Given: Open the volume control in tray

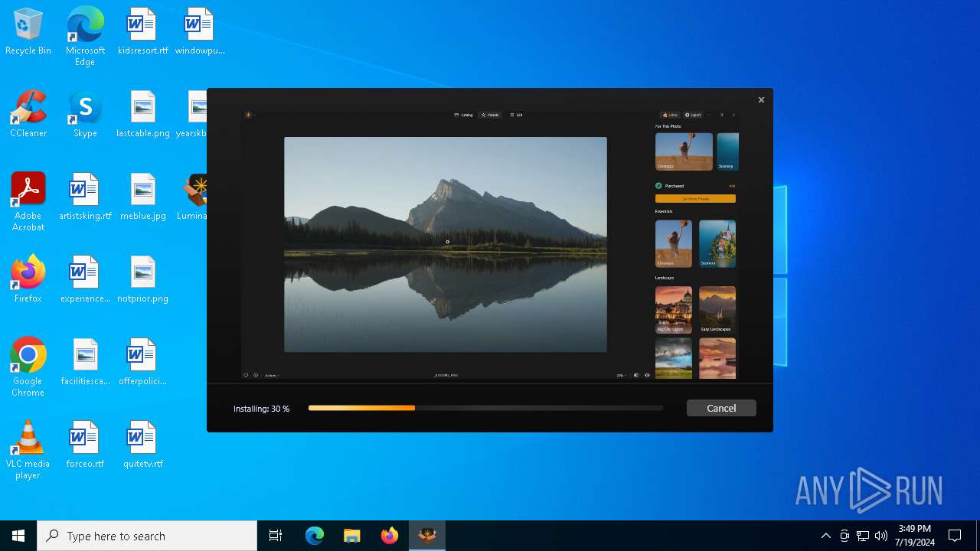Looking at the screenshot, I should tap(881, 536).
